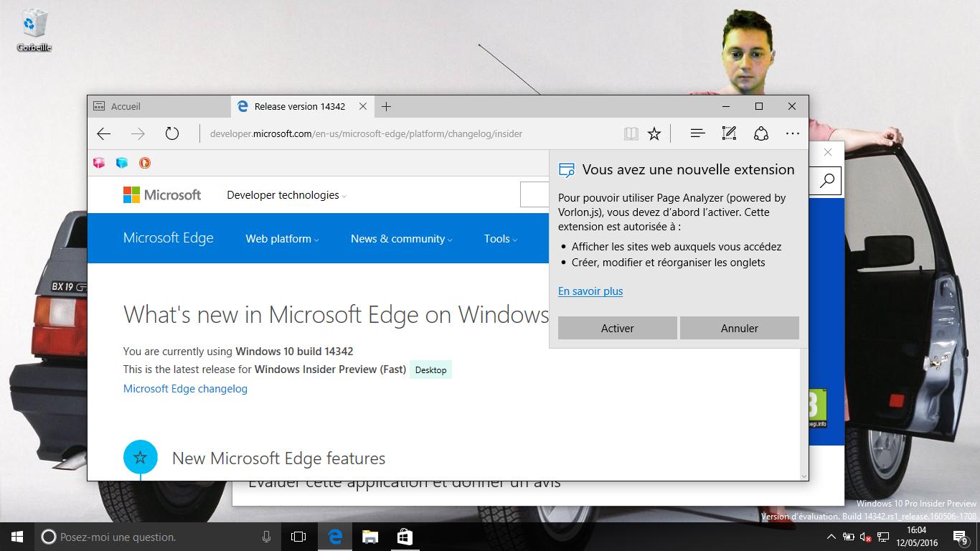Expand the Web platform menu
980x551 pixels.
tap(282, 239)
